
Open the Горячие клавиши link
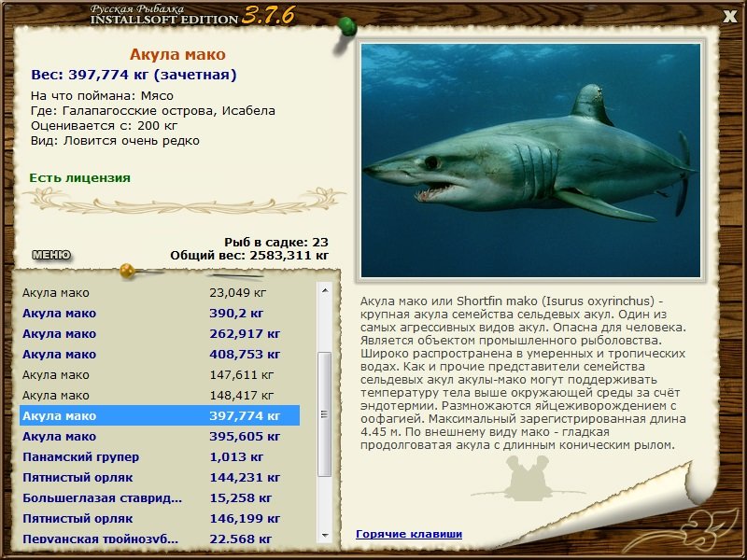[409, 534]
